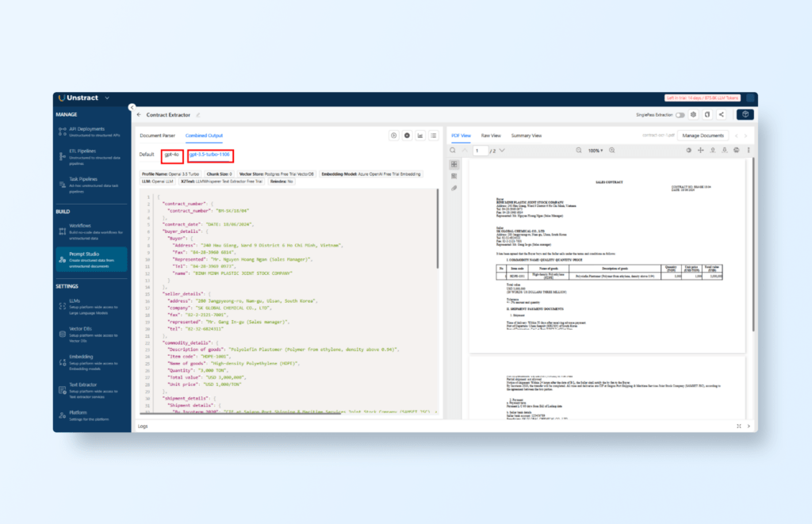812x524 pixels.
Task: Click the back arrow beside Contract Extractor
Action: point(139,115)
